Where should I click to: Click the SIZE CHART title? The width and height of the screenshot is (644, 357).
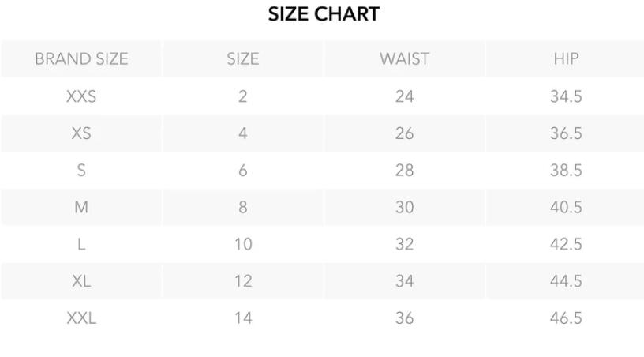pyautogui.click(x=323, y=14)
